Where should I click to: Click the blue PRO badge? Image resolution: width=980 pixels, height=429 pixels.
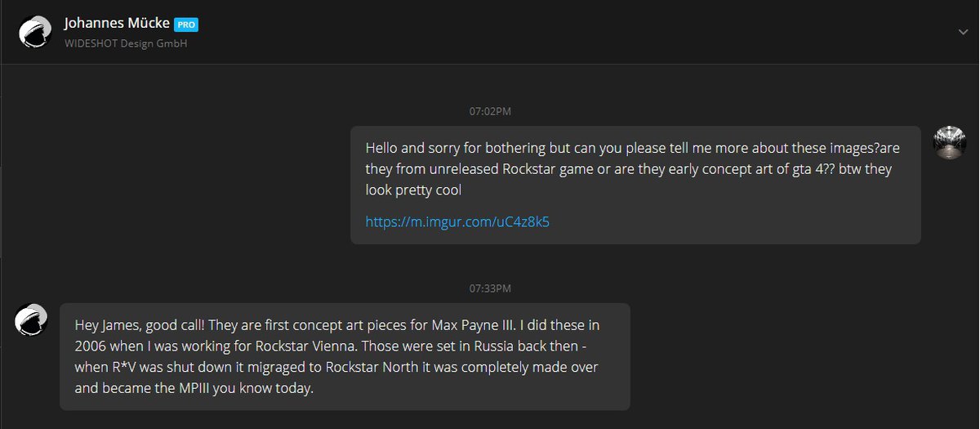point(186,25)
